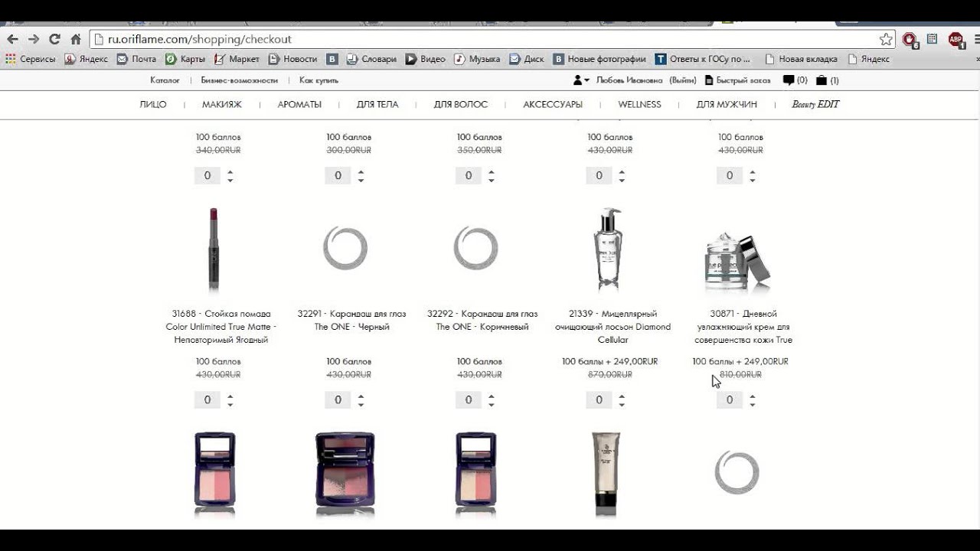Screen dimensions: 980x551
Task: Click product name 32291 Карандаш для глаз Черный
Action: (x=352, y=321)
